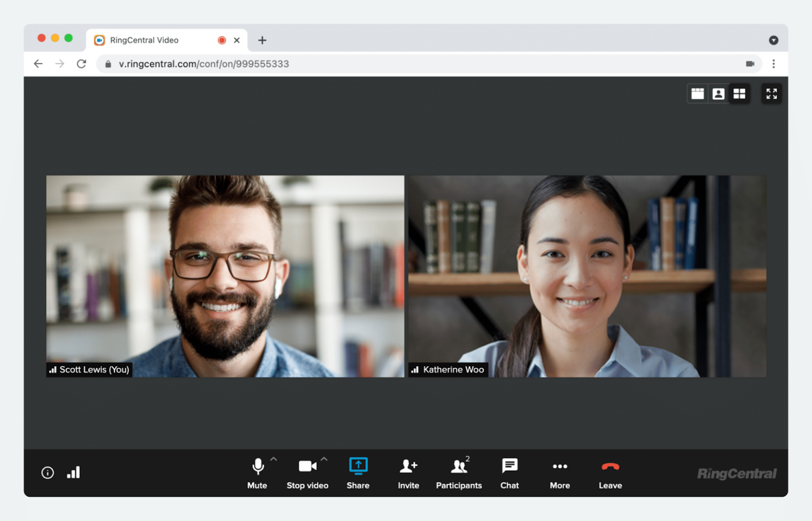Open the Participants list
Viewport: 812px width, 521px height.
[458, 472]
